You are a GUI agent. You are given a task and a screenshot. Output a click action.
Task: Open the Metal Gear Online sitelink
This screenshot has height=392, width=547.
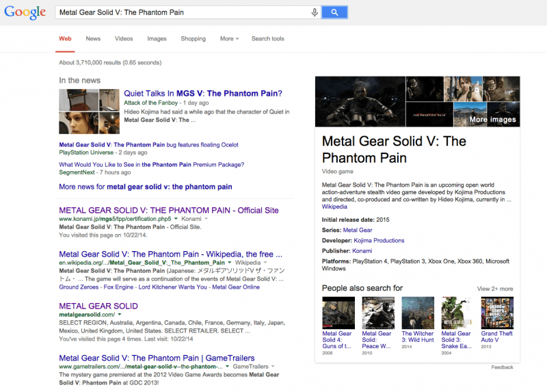[236, 287]
